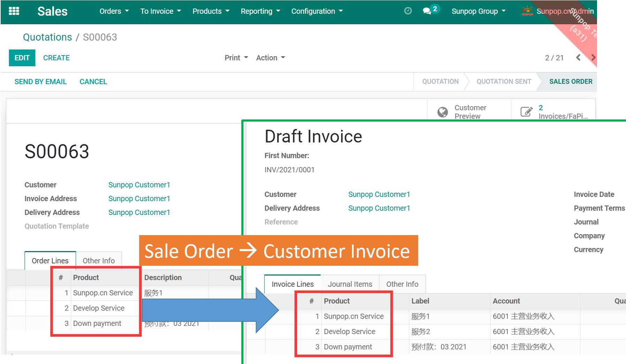Viewport: 626px width, 364px height.
Task: Open invoice Delivery Address Sunpop Customer1 link
Action: pos(379,208)
